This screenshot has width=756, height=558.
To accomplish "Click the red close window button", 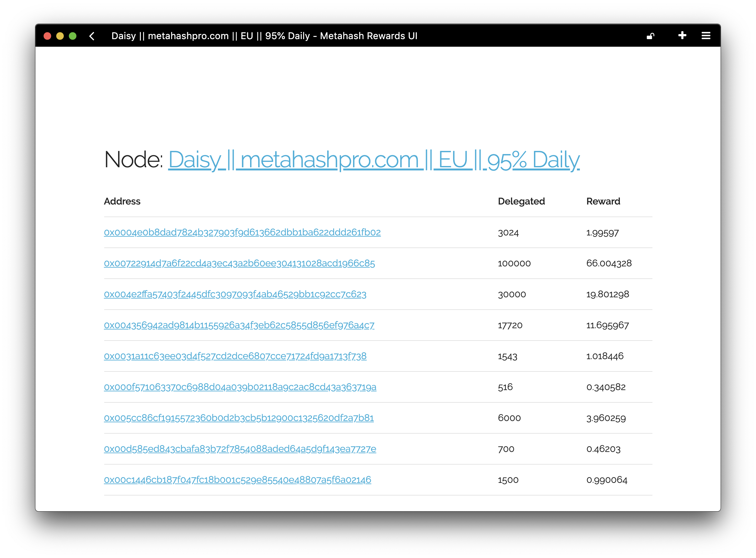I will tap(47, 36).
